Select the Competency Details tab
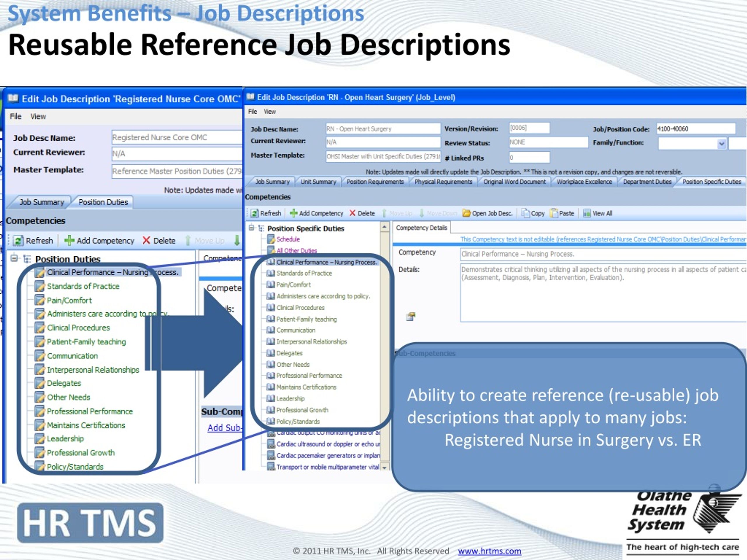Screen dimensions: 747x560 tap(421, 228)
